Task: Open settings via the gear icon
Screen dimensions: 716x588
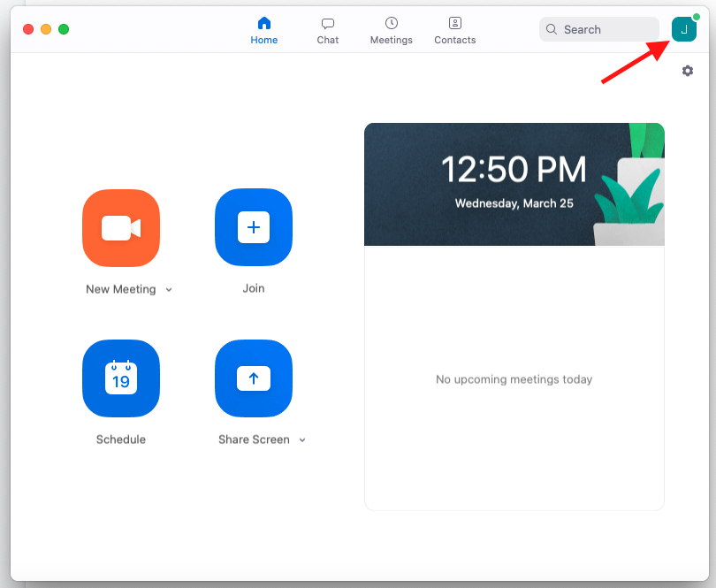Action: point(688,71)
